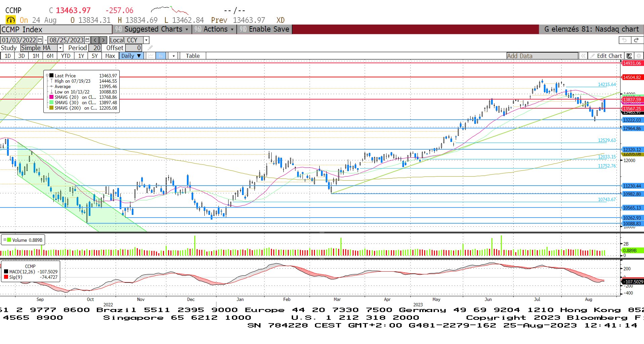Click the CCMP Index security field

click(56, 30)
